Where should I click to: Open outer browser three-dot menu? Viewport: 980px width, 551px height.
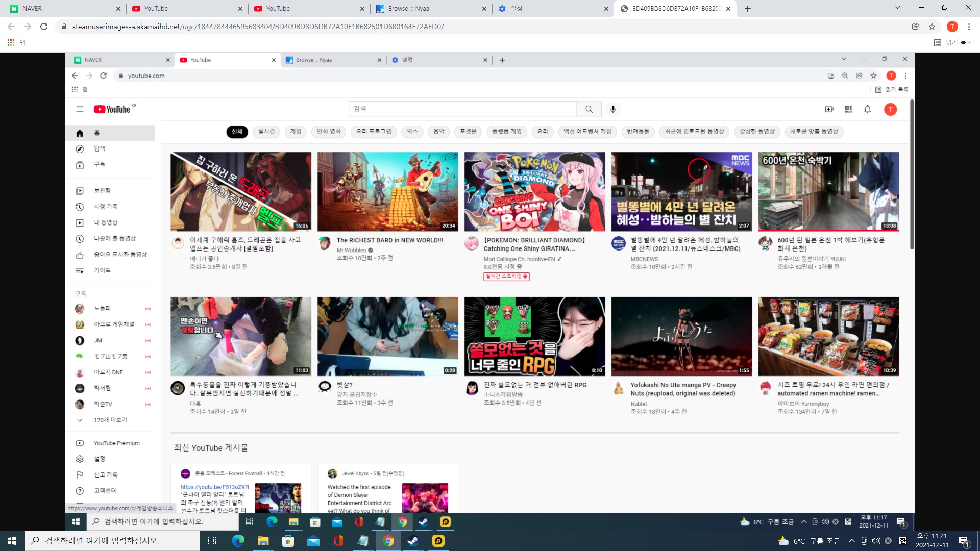969,27
